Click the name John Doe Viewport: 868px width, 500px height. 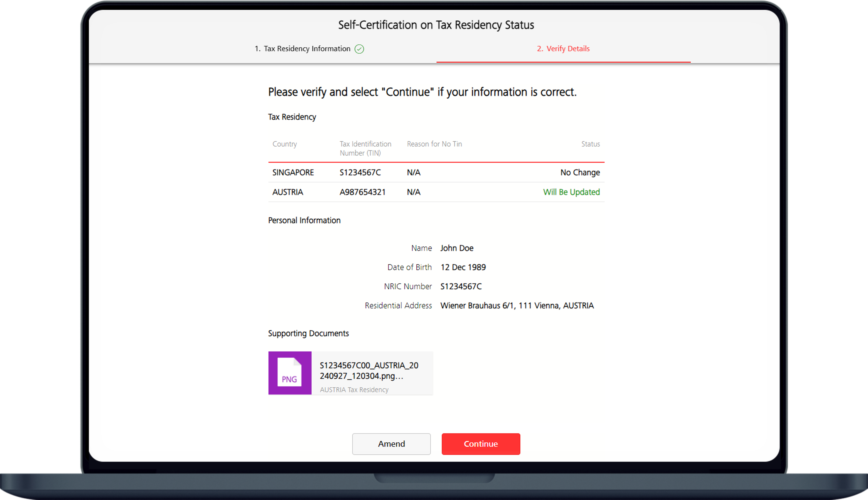coord(457,248)
